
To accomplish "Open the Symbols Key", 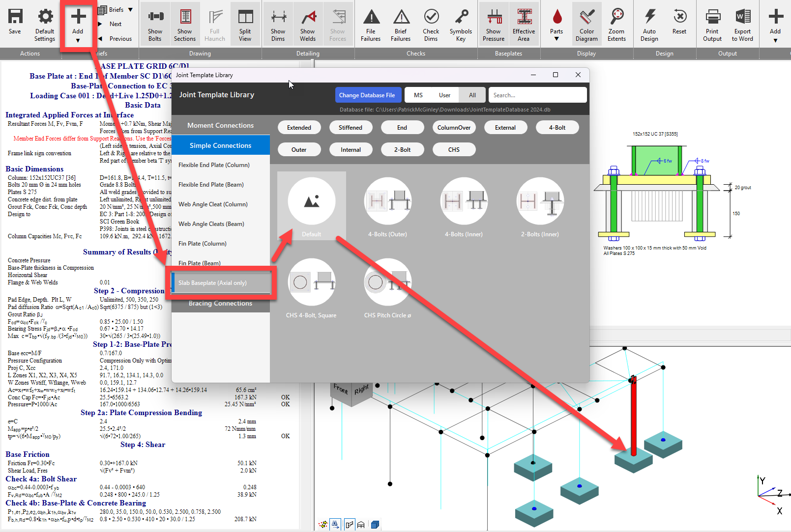I will (x=461, y=25).
